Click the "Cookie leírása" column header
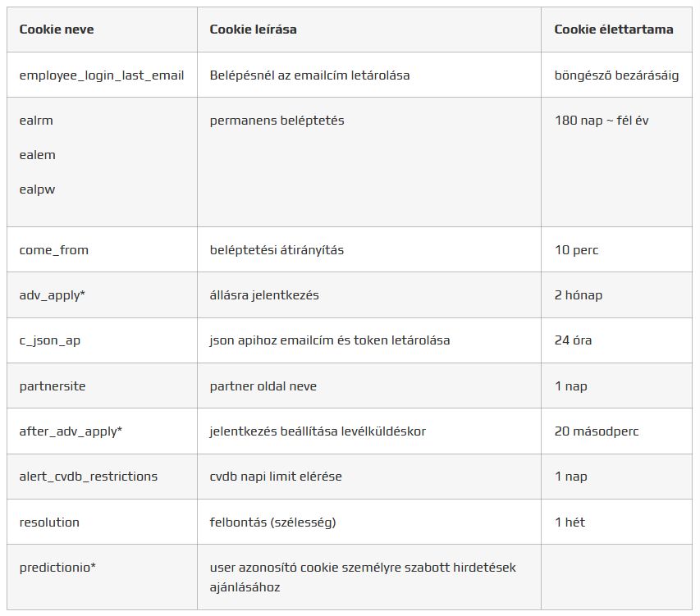 253,30
